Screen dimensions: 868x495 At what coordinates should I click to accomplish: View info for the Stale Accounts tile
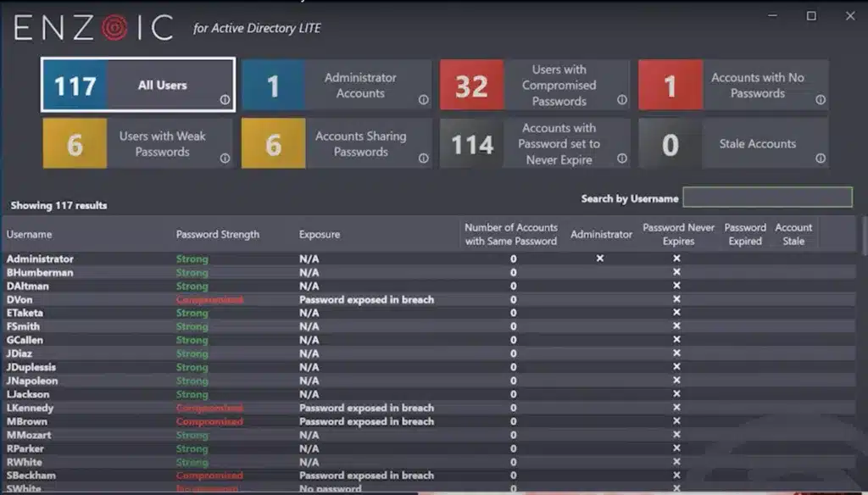coord(819,159)
